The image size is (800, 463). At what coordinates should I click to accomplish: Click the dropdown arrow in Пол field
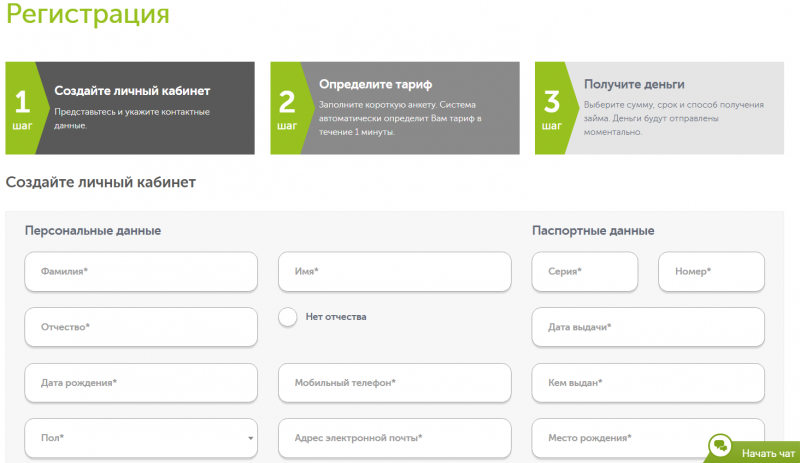tap(250, 438)
